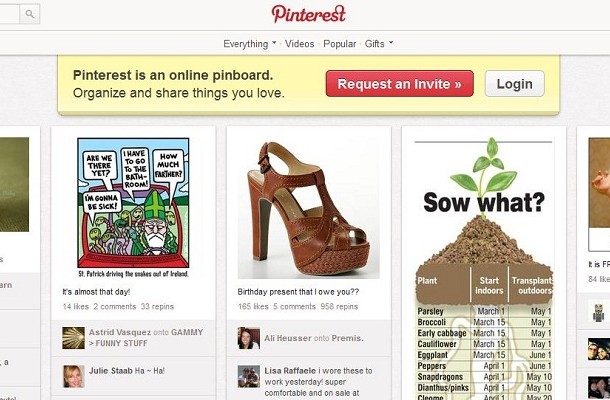Viewport: 610px width, 400px height.
Task: Open the Popular section
Action: point(340,44)
